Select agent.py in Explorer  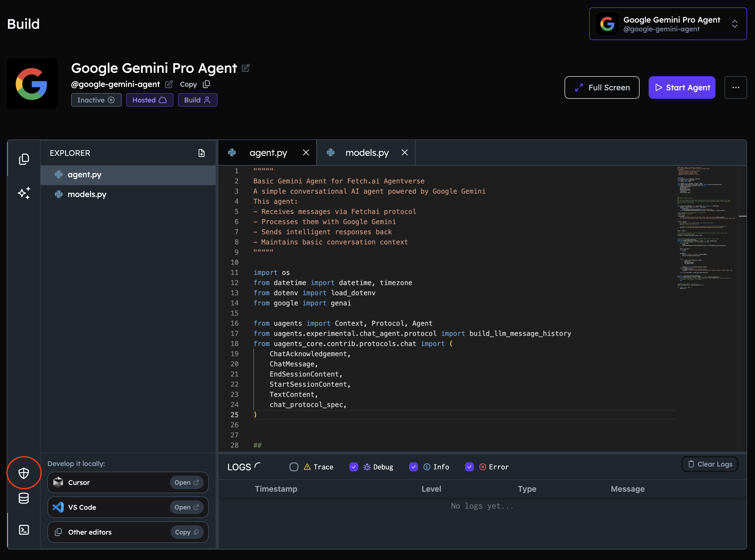coord(128,175)
